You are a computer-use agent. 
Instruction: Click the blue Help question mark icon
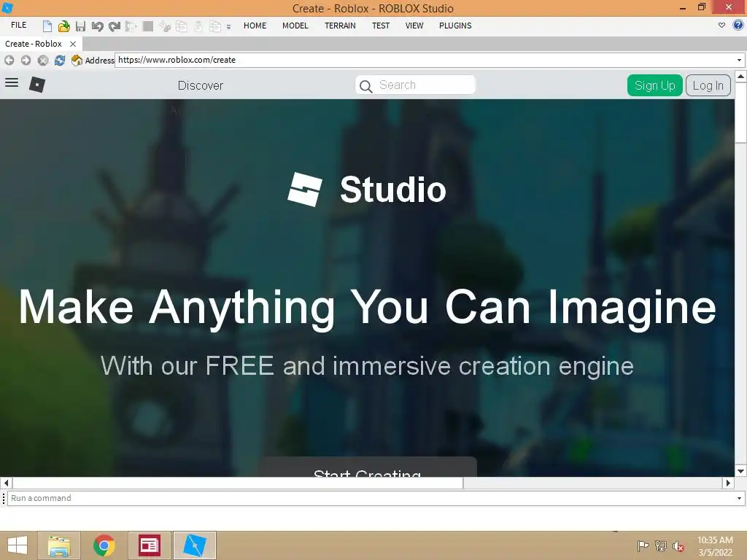point(738,25)
